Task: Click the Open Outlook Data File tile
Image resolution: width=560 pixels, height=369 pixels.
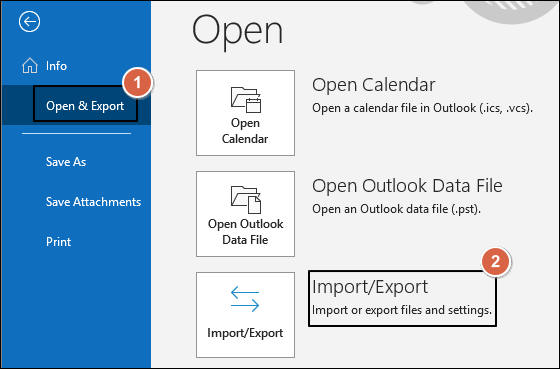Action: tap(245, 214)
